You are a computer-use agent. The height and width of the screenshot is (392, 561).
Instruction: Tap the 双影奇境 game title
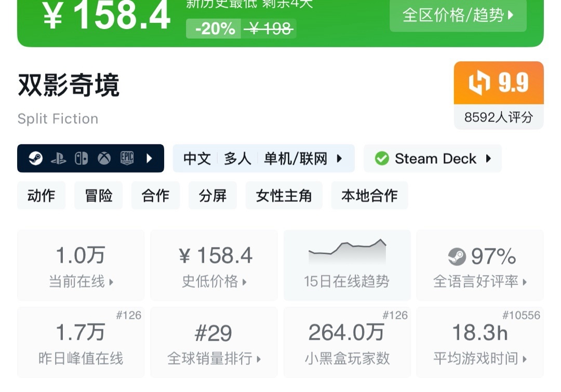pyautogui.click(x=69, y=85)
